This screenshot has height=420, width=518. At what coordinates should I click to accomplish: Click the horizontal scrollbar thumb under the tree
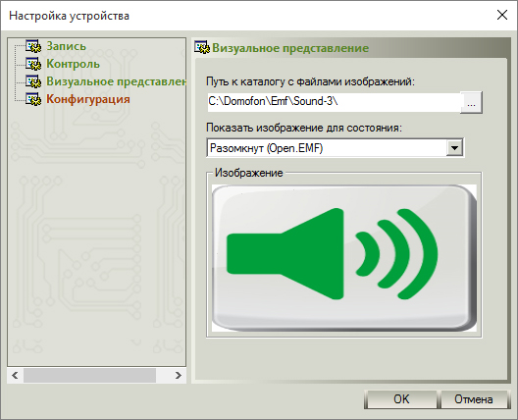(x=89, y=376)
